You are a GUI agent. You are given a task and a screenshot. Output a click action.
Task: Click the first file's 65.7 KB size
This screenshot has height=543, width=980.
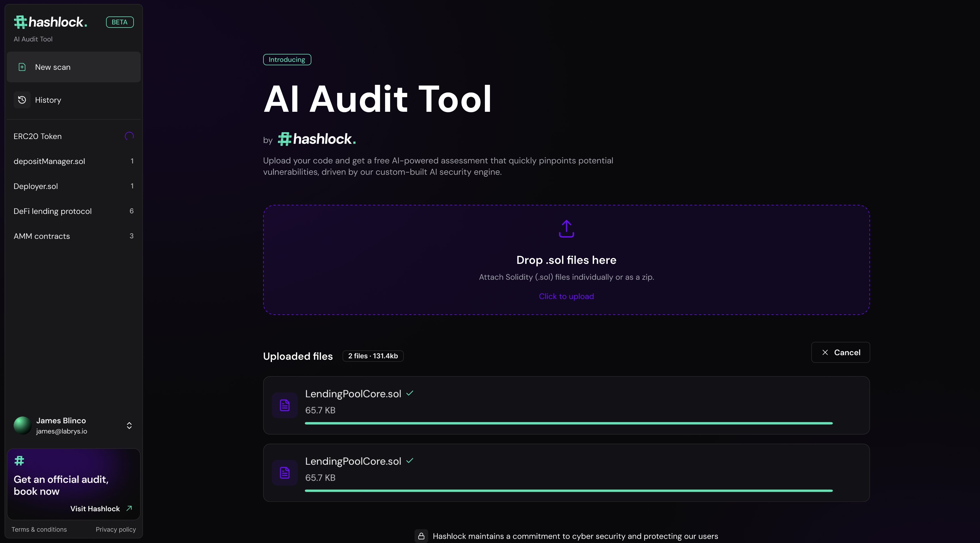[x=320, y=410]
